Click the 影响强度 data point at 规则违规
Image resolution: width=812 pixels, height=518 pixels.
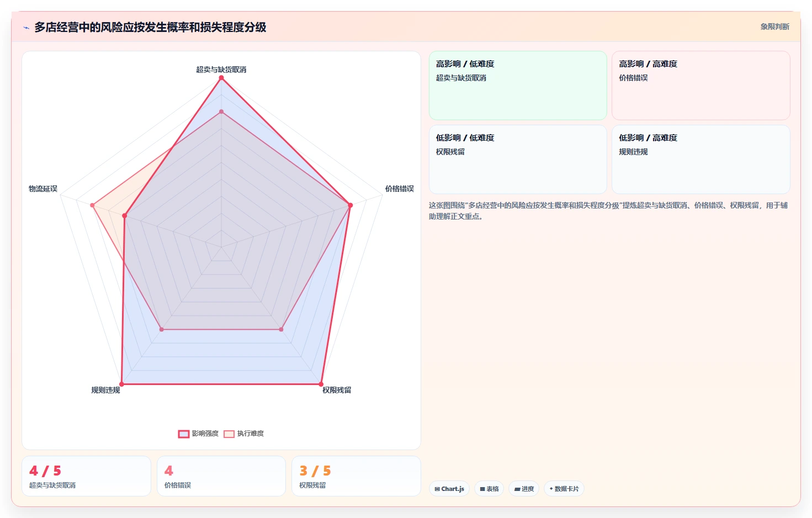pos(122,384)
